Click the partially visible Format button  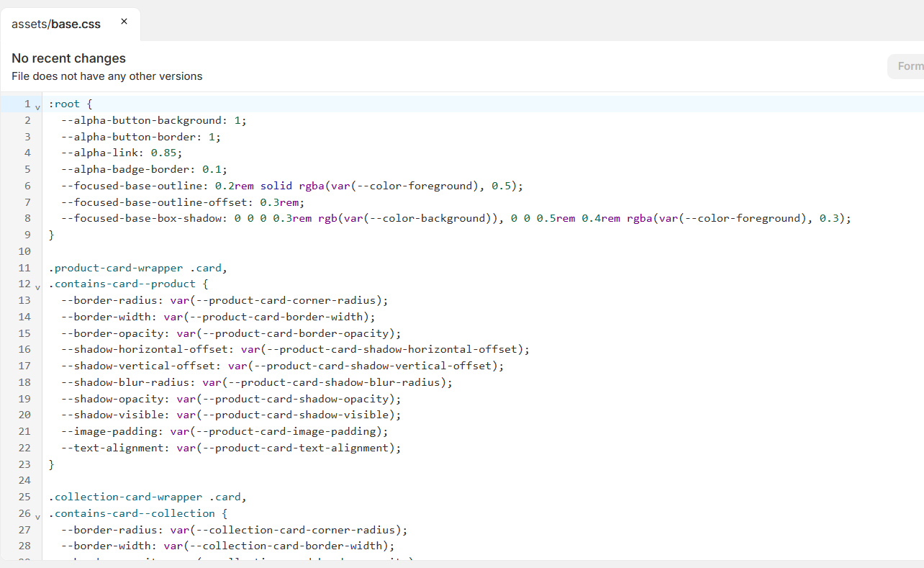point(906,66)
